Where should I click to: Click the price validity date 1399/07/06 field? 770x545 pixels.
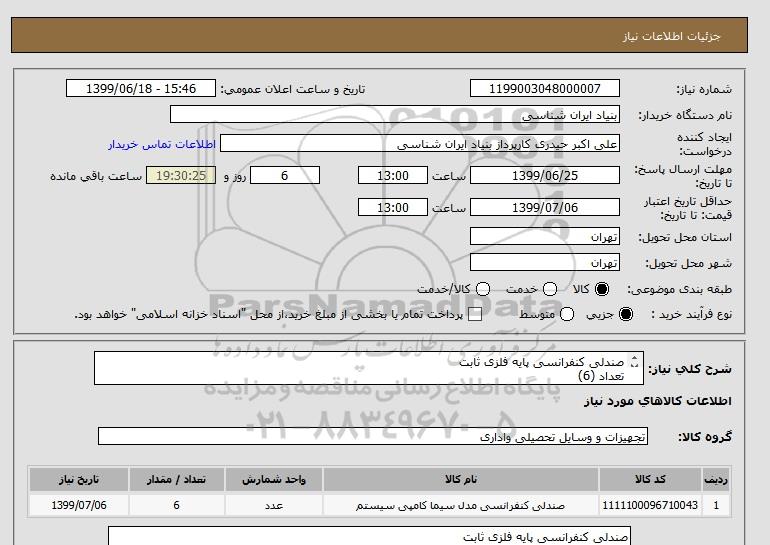545,207
